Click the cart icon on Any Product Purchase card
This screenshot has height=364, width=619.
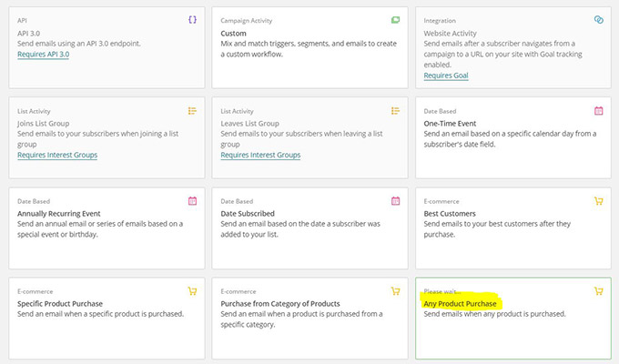[x=598, y=291]
